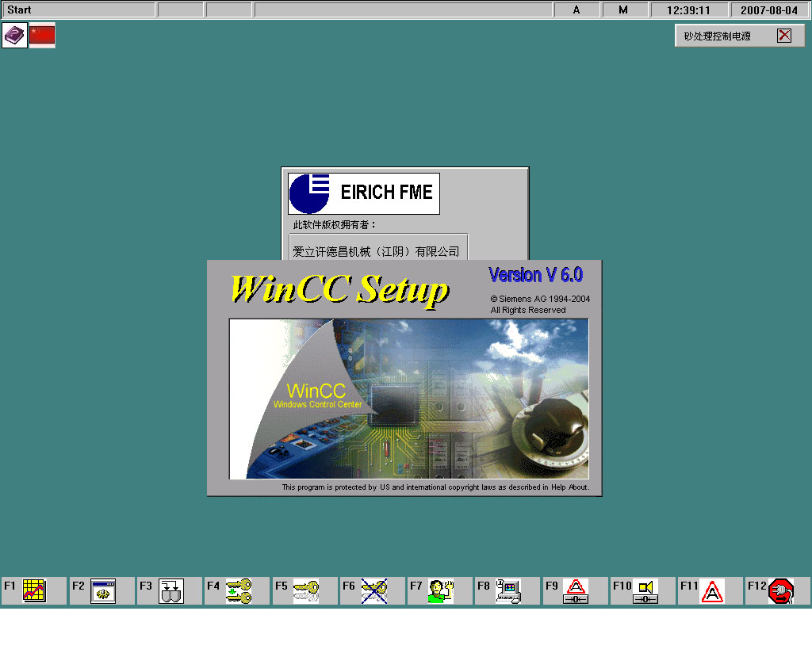Click the 此软件版权拥有者 label
Viewport: 812px width, 653px height.
[x=334, y=224]
